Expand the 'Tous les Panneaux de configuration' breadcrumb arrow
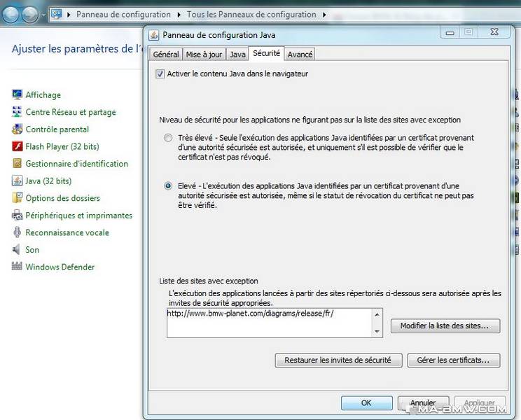Screen dimensions: 521x420 tap(324, 15)
